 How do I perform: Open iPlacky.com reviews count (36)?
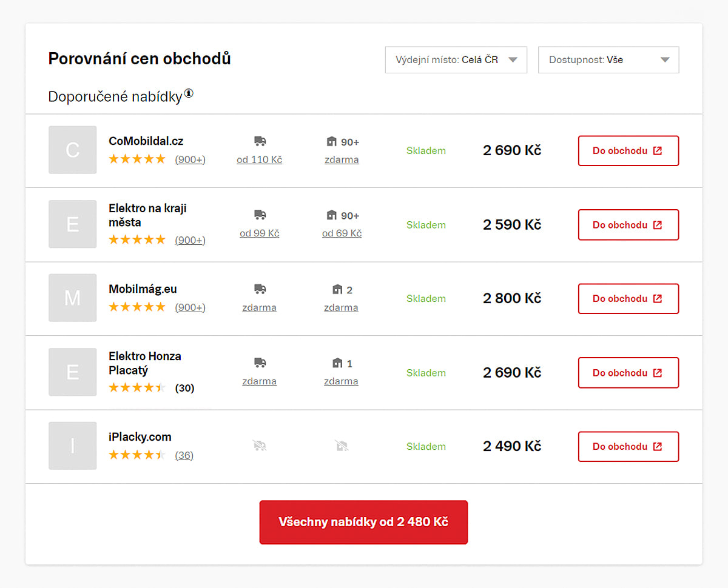[x=184, y=455]
